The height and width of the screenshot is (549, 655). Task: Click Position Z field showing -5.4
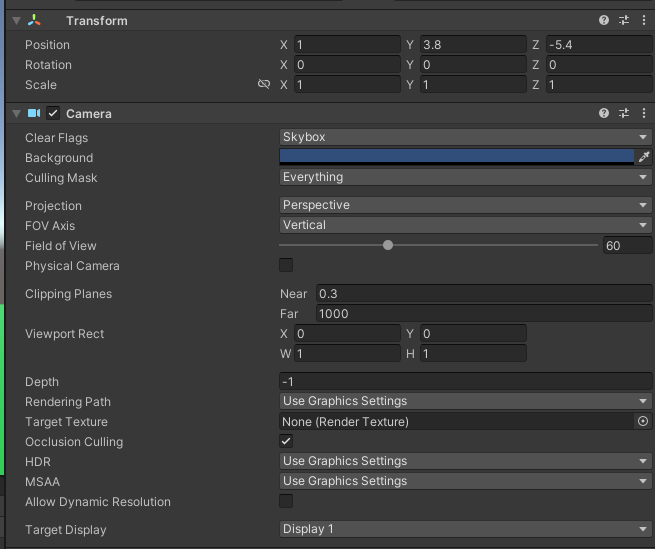(x=599, y=44)
